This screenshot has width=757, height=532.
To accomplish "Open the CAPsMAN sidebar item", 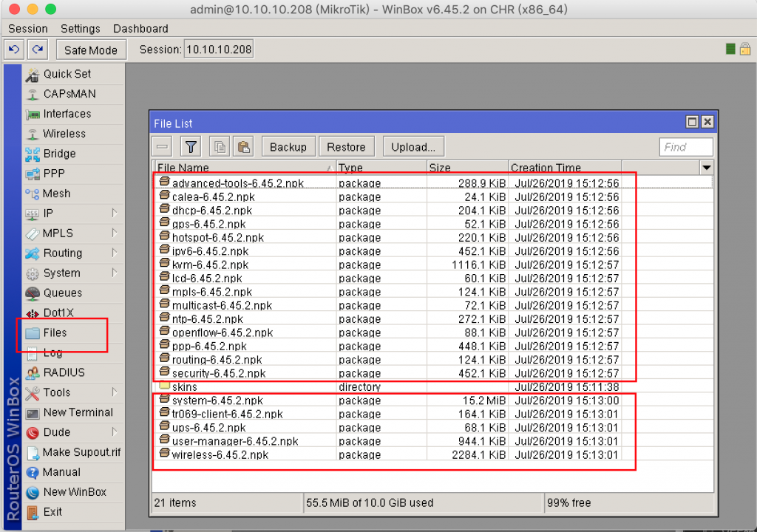I will 73,94.
